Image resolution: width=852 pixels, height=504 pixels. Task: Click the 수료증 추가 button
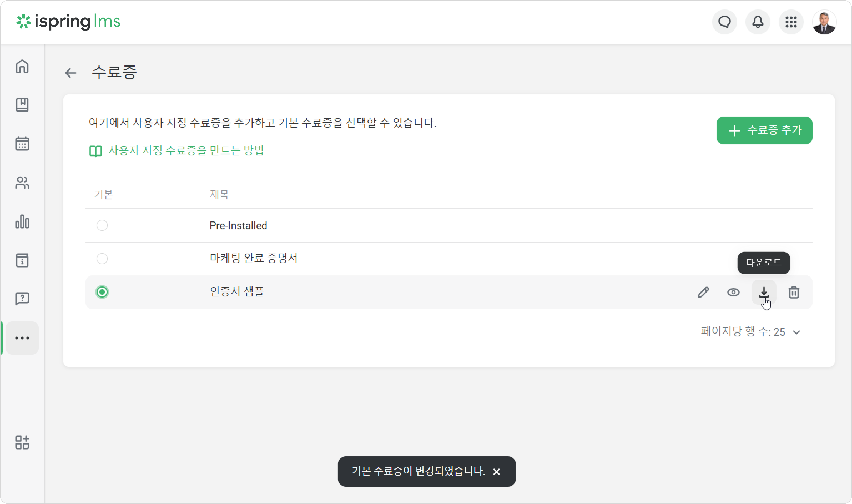(764, 130)
